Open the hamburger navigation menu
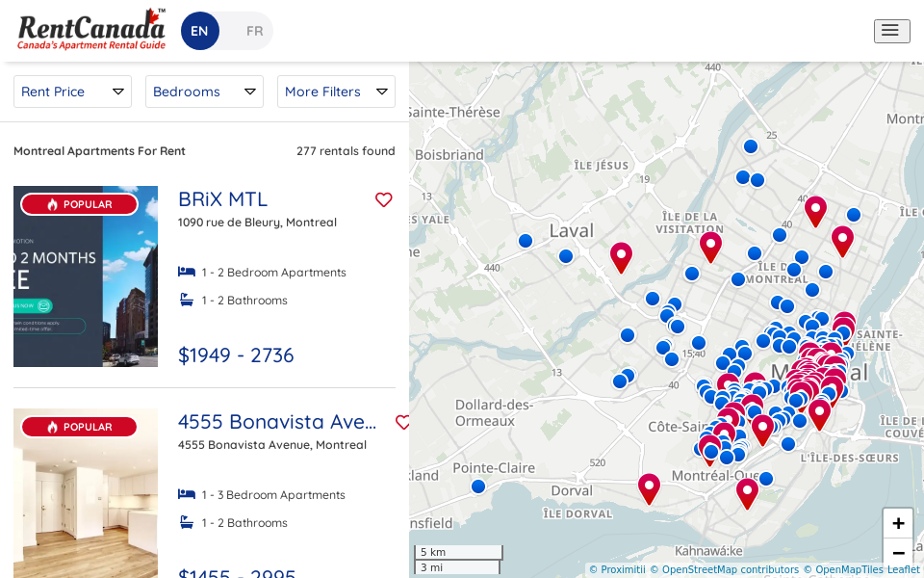Viewport: 924px width, 578px height. [x=891, y=31]
